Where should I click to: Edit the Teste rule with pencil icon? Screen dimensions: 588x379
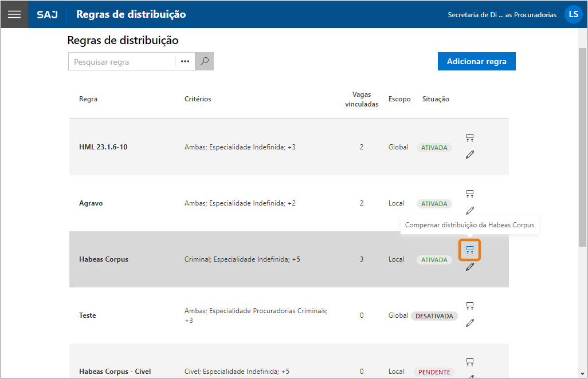[470, 323]
